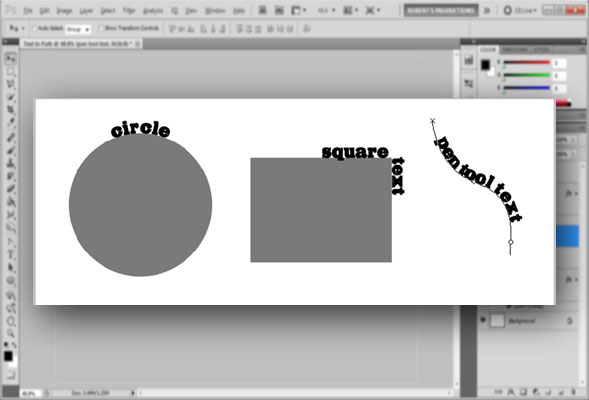The height and width of the screenshot is (400, 589).
Task: Hide the Background layer with eye icon
Action: (483, 320)
